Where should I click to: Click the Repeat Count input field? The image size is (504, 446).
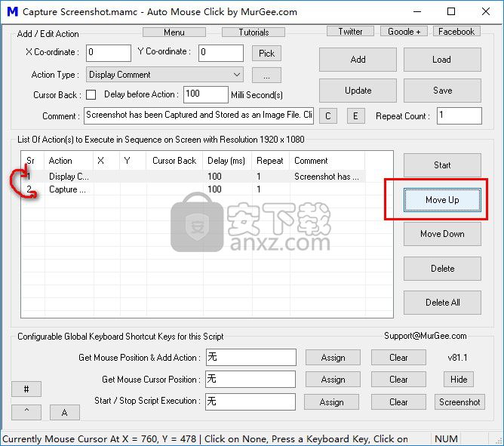(x=459, y=116)
